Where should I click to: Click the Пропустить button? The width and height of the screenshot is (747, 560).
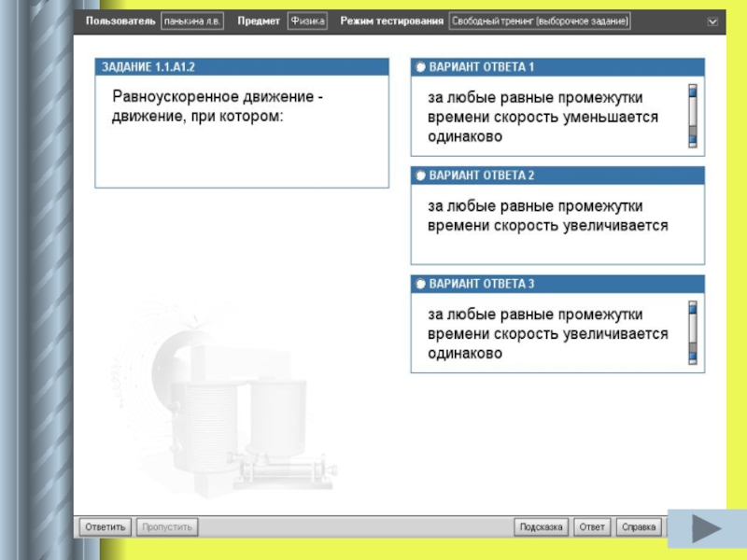pos(167,527)
